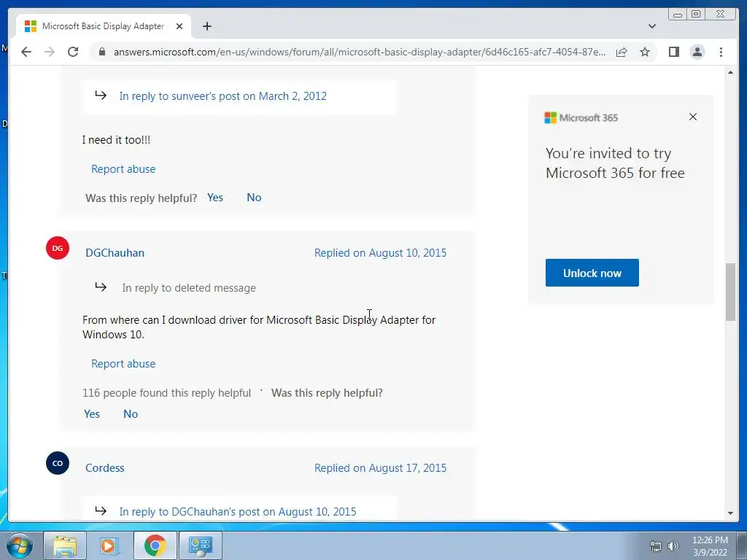Go back to previous page in Chrome
Image resolution: width=747 pixels, height=560 pixels.
click(26, 52)
